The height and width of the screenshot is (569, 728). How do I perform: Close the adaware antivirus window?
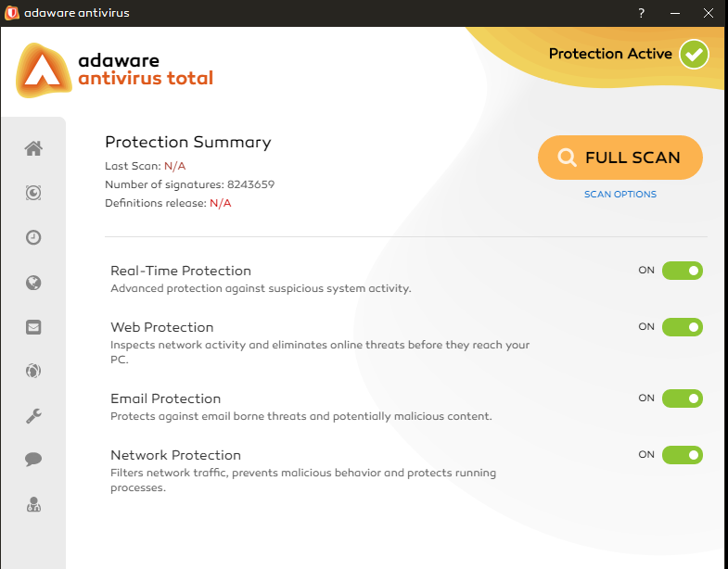click(x=708, y=13)
